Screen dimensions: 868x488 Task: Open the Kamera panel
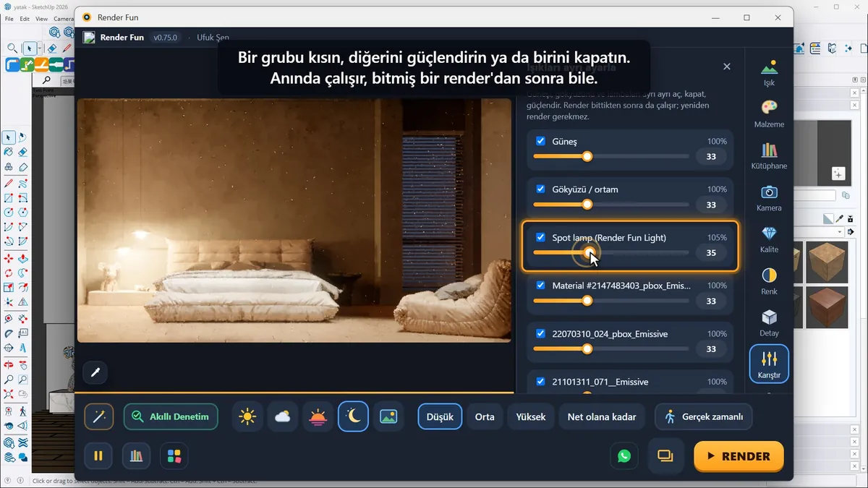click(769, 198)
